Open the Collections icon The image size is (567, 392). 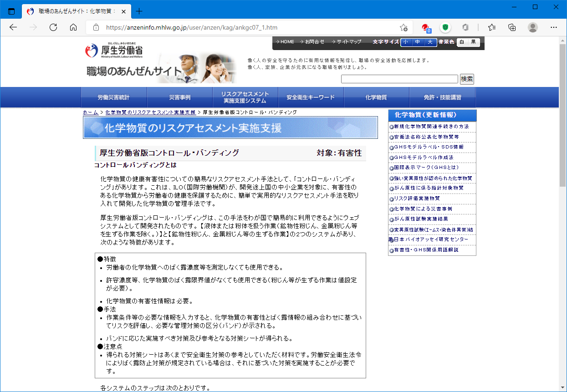tap(512, 27)
